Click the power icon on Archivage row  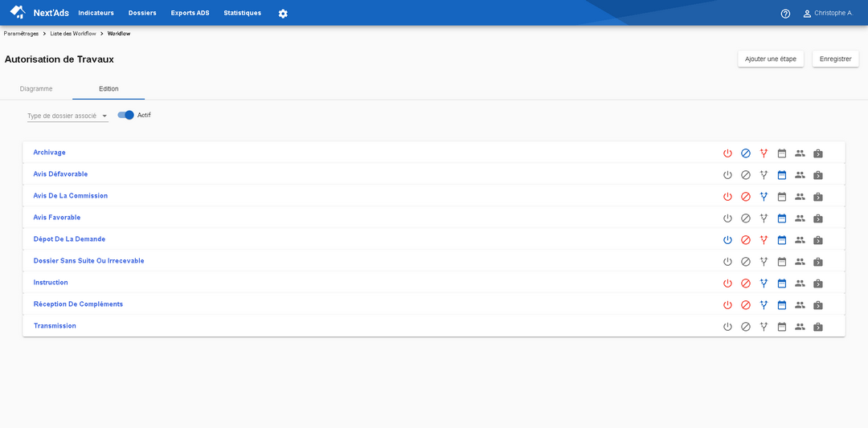tap(727, 153)
